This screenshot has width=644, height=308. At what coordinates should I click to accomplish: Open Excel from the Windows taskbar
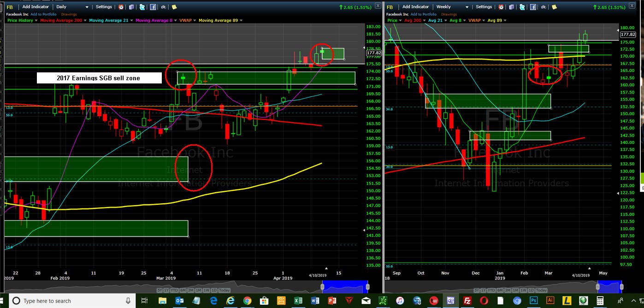click(x=298, y=301)
